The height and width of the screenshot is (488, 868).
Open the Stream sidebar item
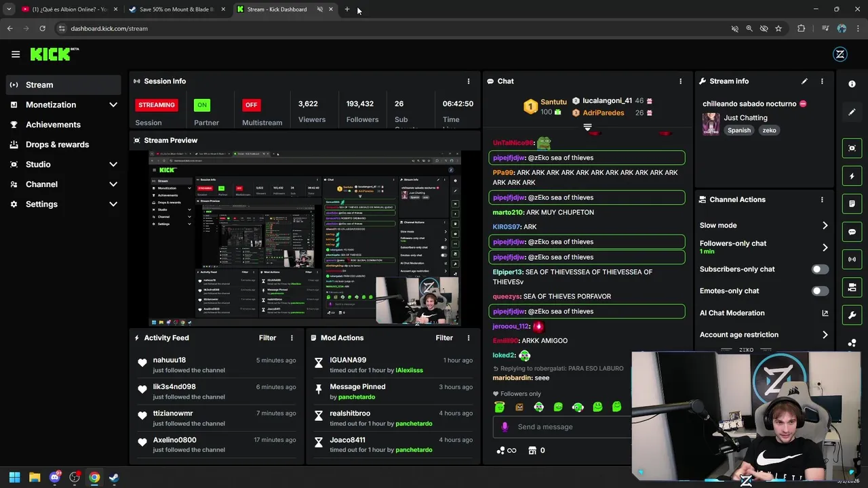pyautogui.click(x=65, y=85)
